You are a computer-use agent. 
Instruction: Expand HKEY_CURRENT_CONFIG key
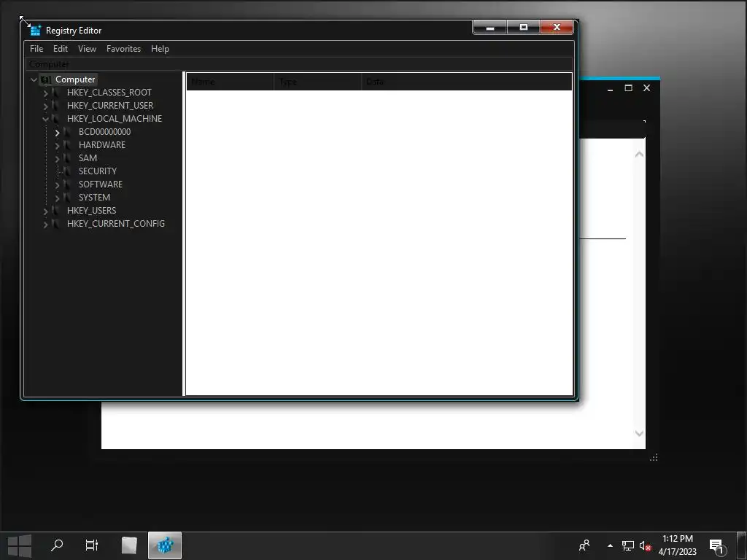(x=46, y=224)
